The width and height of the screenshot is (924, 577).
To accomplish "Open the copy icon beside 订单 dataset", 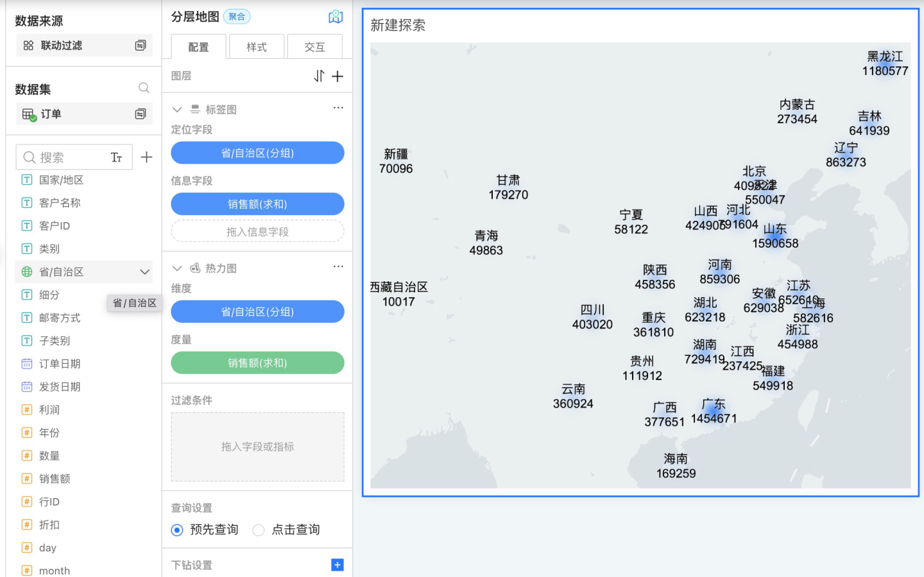I will pos(141,114).
